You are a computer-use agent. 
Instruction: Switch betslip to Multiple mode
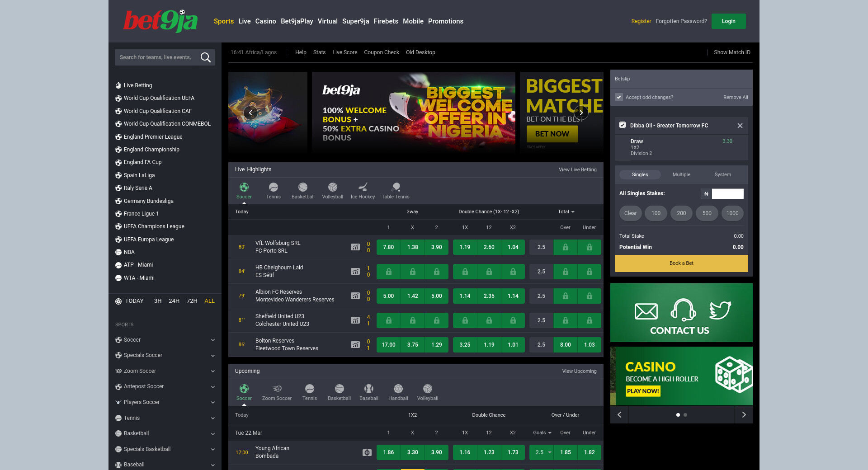(x=681, y=175)
